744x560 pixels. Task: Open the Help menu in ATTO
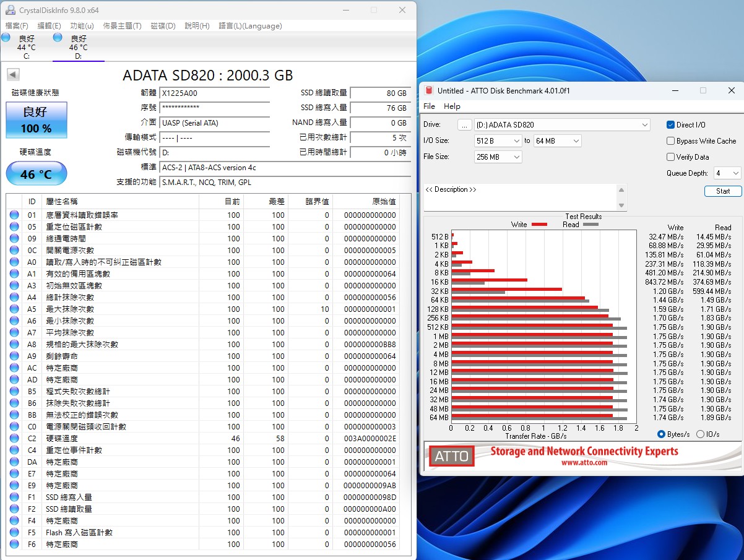click(452, 106)
